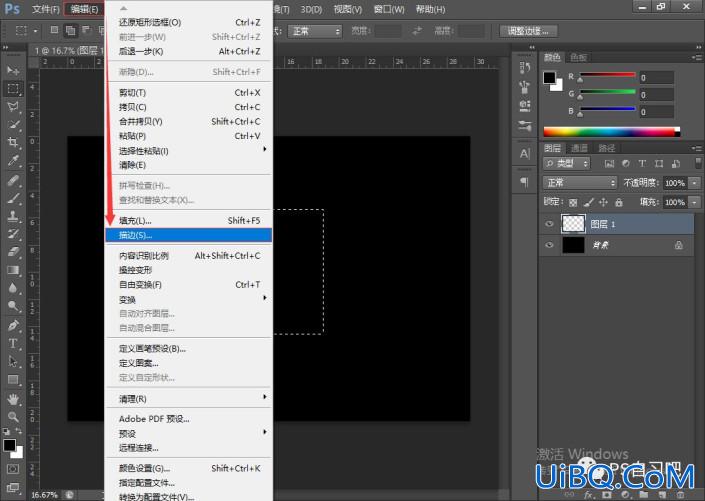
Task: Click the swap width and height icon
Action: tap(417, 31)
